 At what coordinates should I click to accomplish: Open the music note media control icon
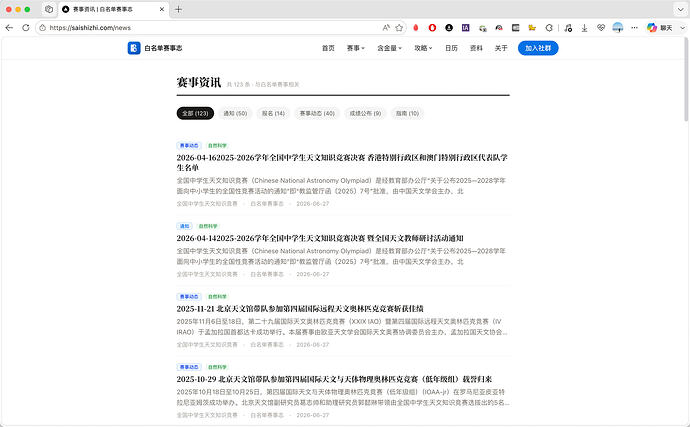[568, 28]
